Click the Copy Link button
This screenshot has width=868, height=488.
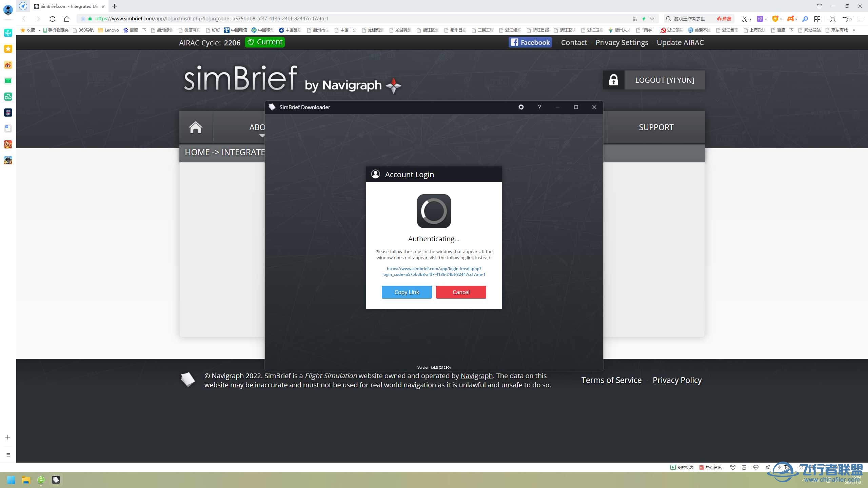[x=407, y=292]
